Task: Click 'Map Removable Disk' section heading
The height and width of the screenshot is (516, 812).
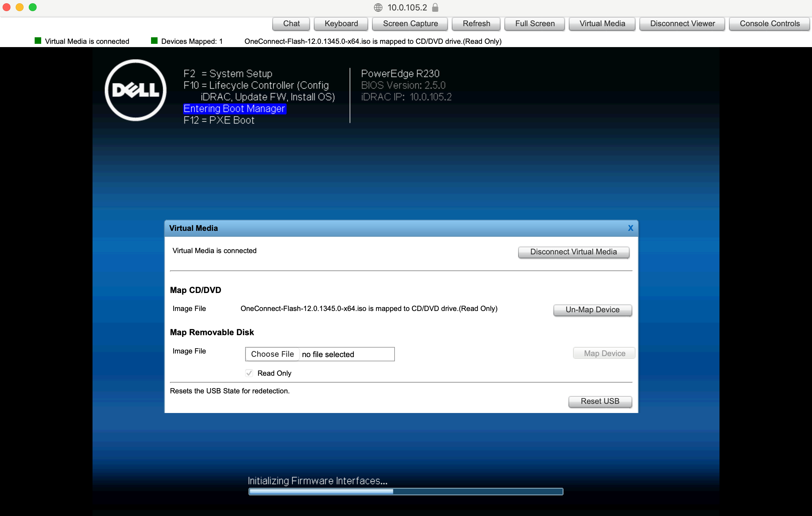Action: [212, 332]
